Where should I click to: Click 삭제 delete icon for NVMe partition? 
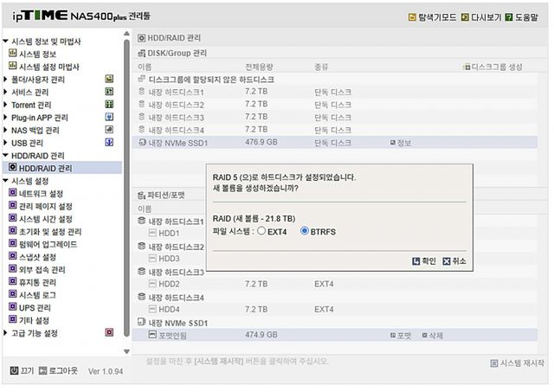(x=425, y=335)
